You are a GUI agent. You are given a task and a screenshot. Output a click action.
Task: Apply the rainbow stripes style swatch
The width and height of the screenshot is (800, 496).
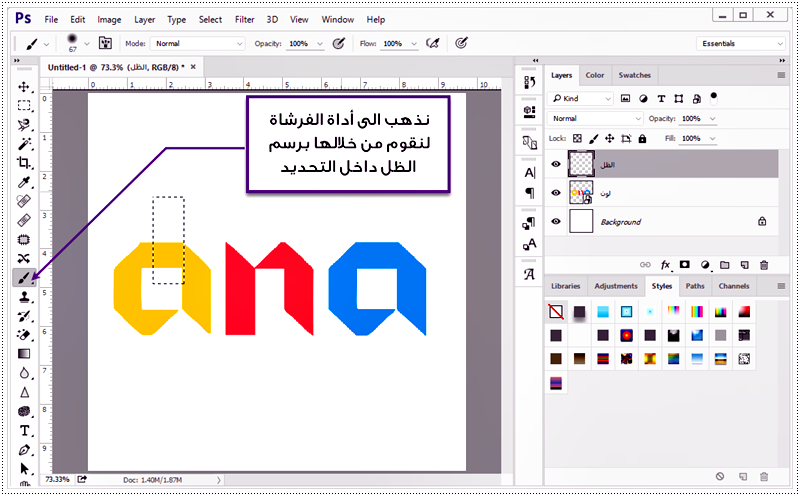697,311
